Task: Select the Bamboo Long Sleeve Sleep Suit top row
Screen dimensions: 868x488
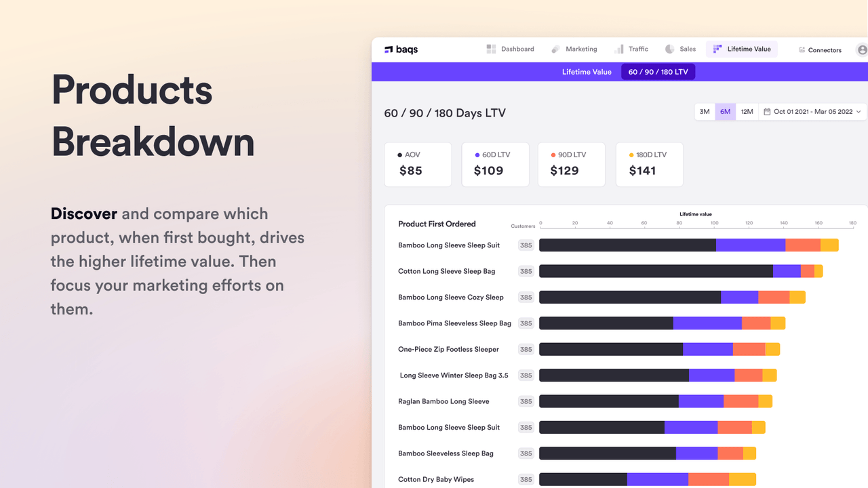Action: coord(618,245)
